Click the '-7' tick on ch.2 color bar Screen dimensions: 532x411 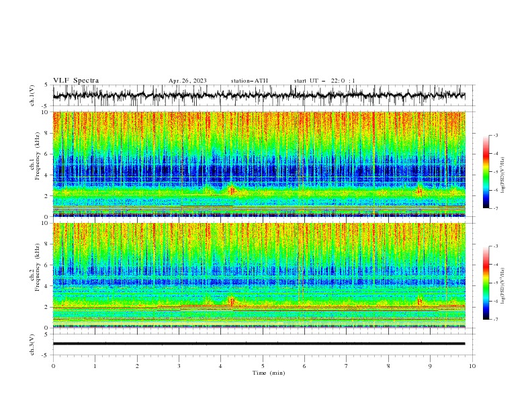(495, 320)
